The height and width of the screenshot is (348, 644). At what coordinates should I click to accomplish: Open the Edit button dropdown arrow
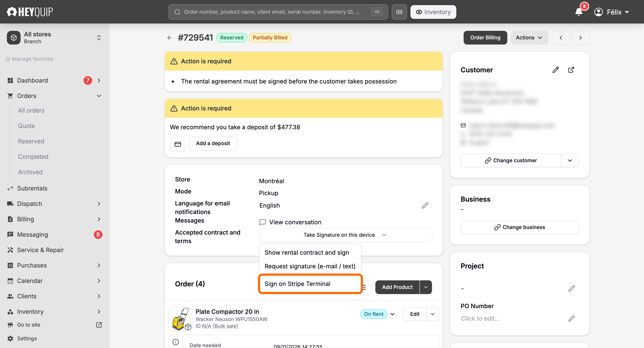coord(433,314)
